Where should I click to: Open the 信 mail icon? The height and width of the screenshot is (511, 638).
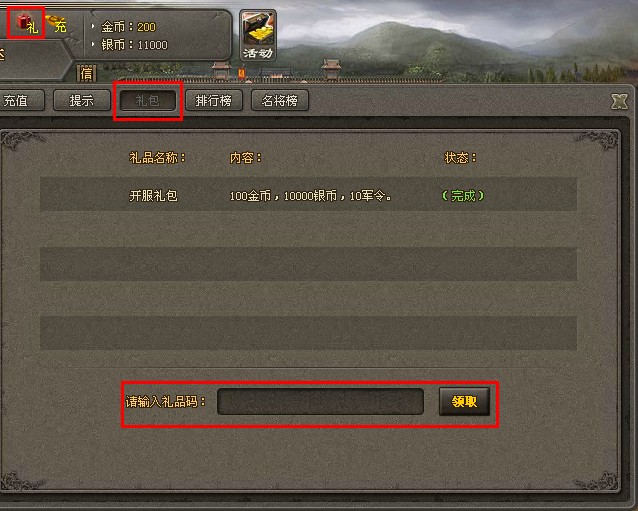point(87,74)
